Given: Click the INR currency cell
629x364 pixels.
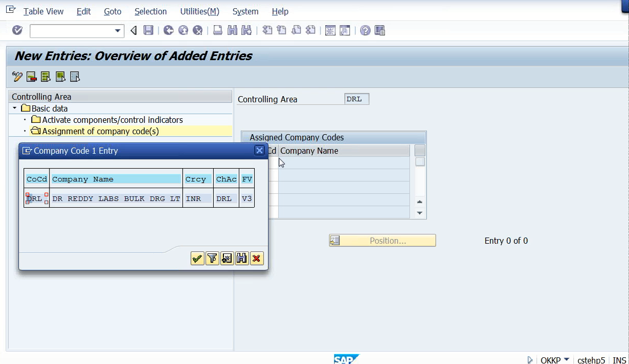Looking at the screenshot, I should coord(198,198).
